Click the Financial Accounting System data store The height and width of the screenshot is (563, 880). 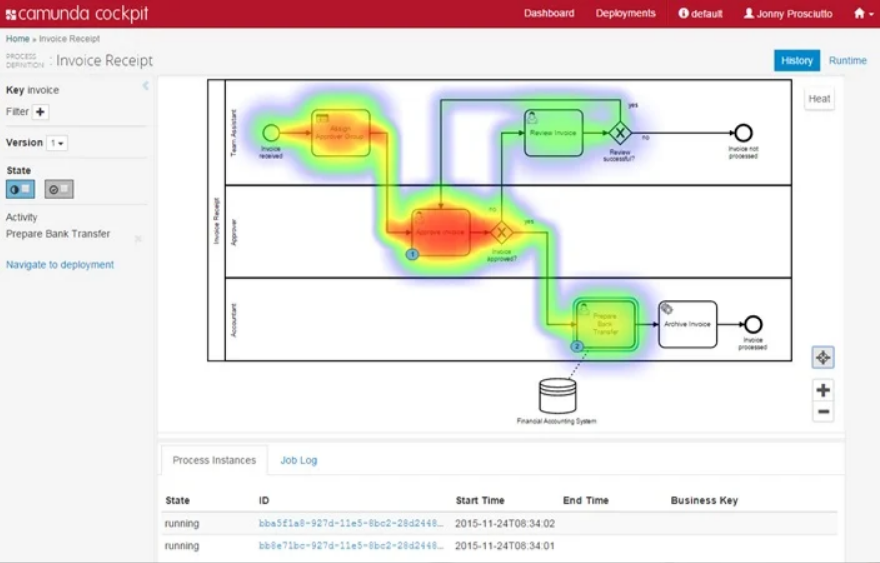click(557, 396)
